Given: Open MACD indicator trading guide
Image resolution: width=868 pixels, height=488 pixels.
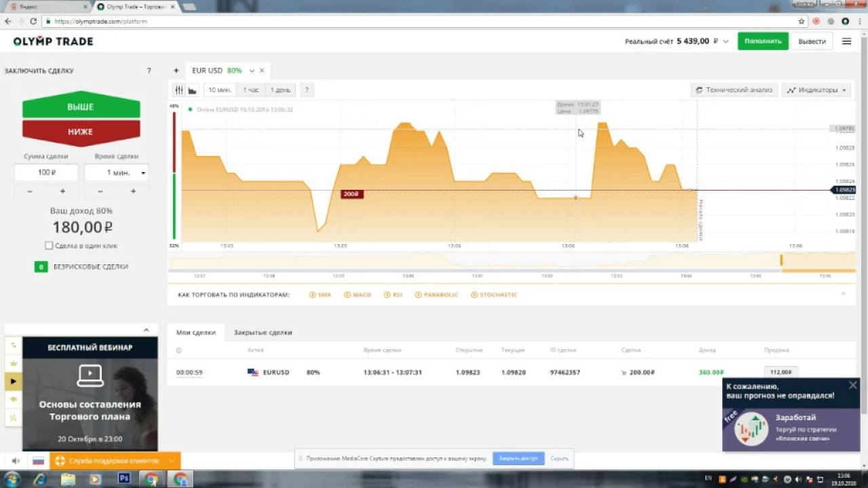Looking at the screenshot, I should [357, 295].
